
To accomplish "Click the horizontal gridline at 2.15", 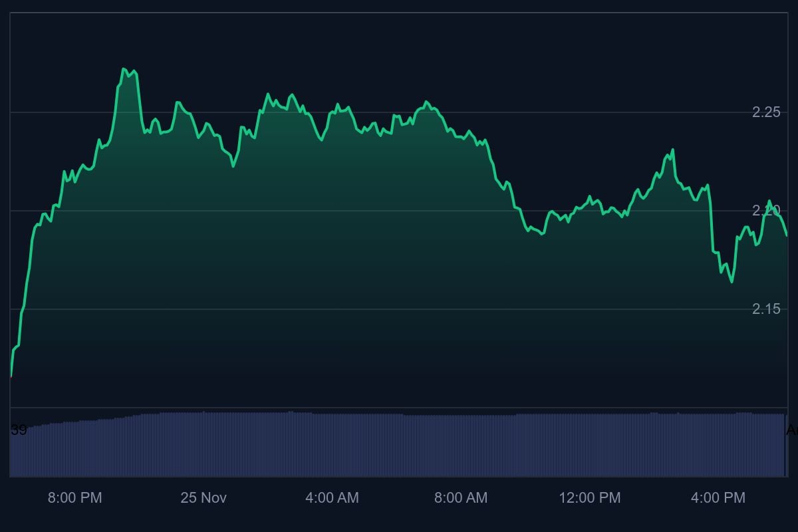I will pyautogui.click(x=465, y=309).
